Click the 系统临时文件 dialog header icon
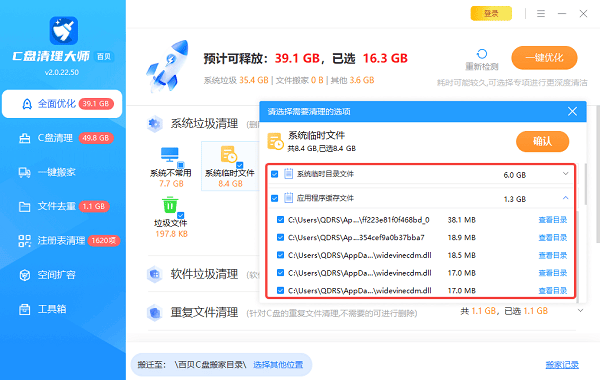This screenshot has width=600, height=380. tap(275, 142)
